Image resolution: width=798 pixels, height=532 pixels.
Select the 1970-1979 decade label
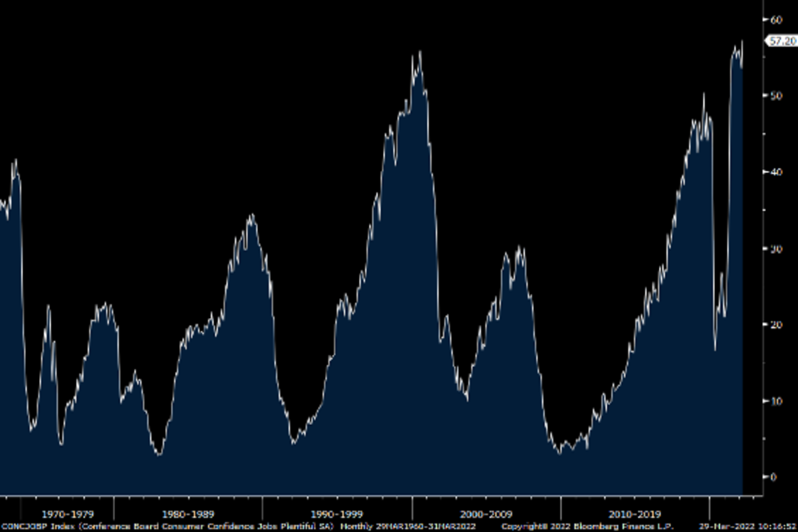click(x=67, y=514)
